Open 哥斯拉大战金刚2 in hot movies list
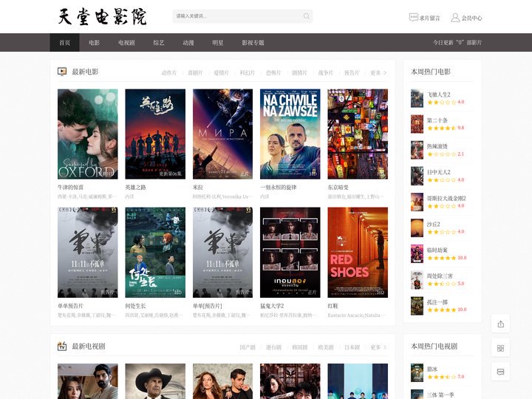Viewport: 532px width, 399px height. (446, 198)
